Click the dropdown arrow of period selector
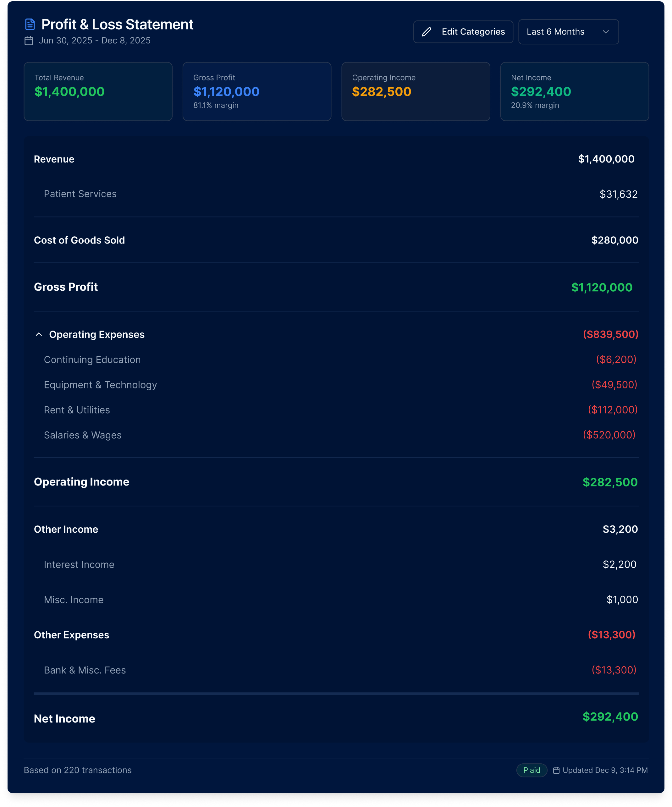The height and width of the screenshot is (807, 672). (x=605, y=32)
